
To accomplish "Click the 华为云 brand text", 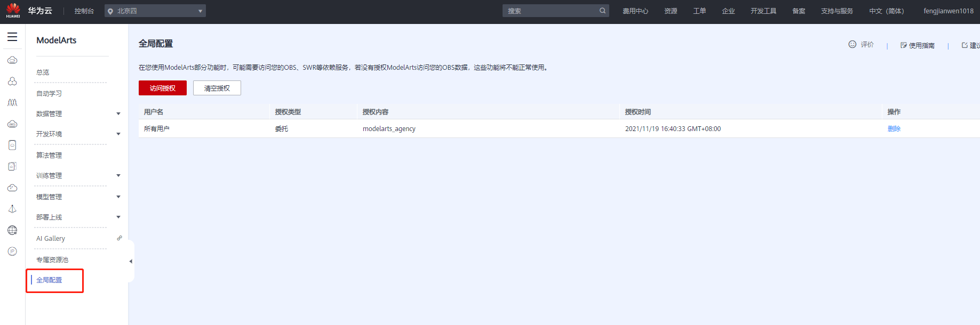I will 40,11.
